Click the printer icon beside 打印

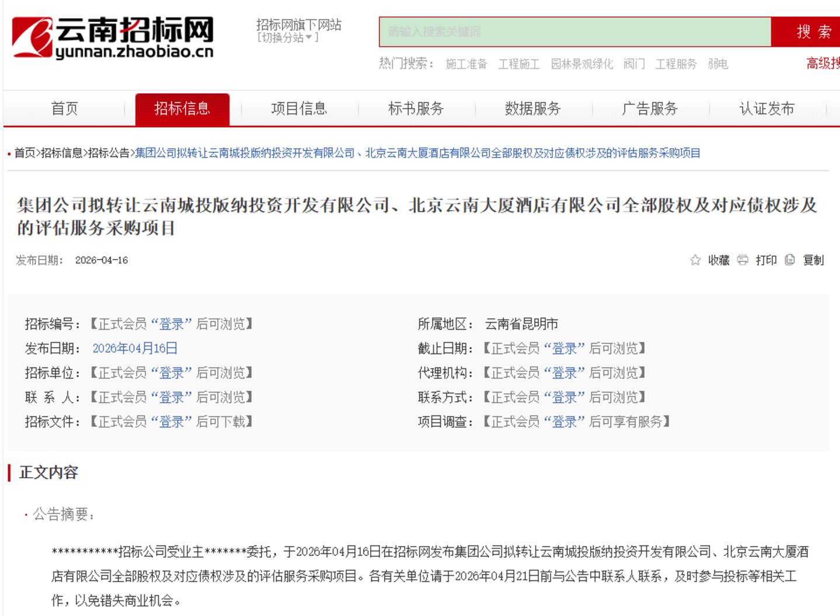743,260
